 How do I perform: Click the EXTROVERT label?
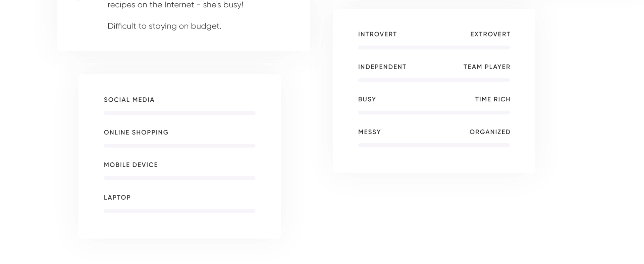pos(490,34)
